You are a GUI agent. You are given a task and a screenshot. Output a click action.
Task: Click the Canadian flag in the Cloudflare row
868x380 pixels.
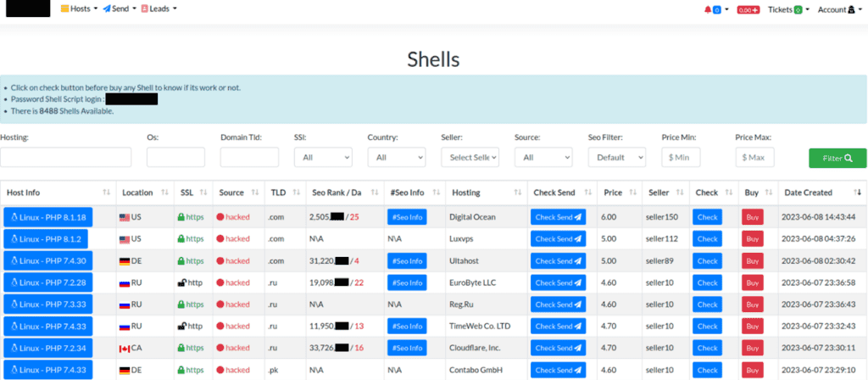(x=125, y=349)
